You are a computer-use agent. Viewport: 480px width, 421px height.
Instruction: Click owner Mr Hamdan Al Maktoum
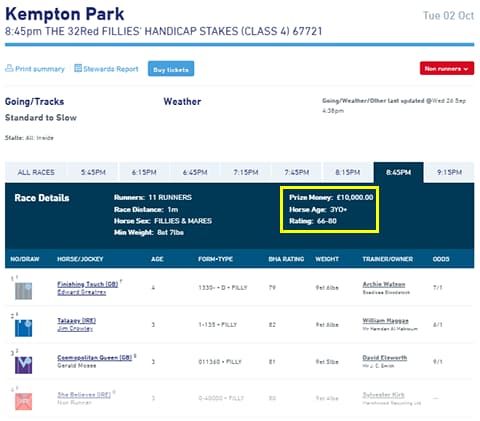coord(390,329)
